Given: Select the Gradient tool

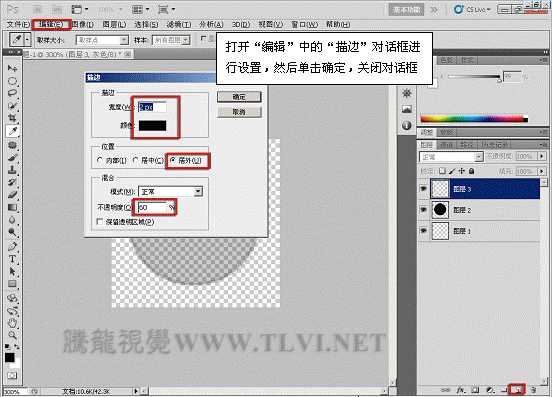Looking at the screenshot, I should (12, 207).
